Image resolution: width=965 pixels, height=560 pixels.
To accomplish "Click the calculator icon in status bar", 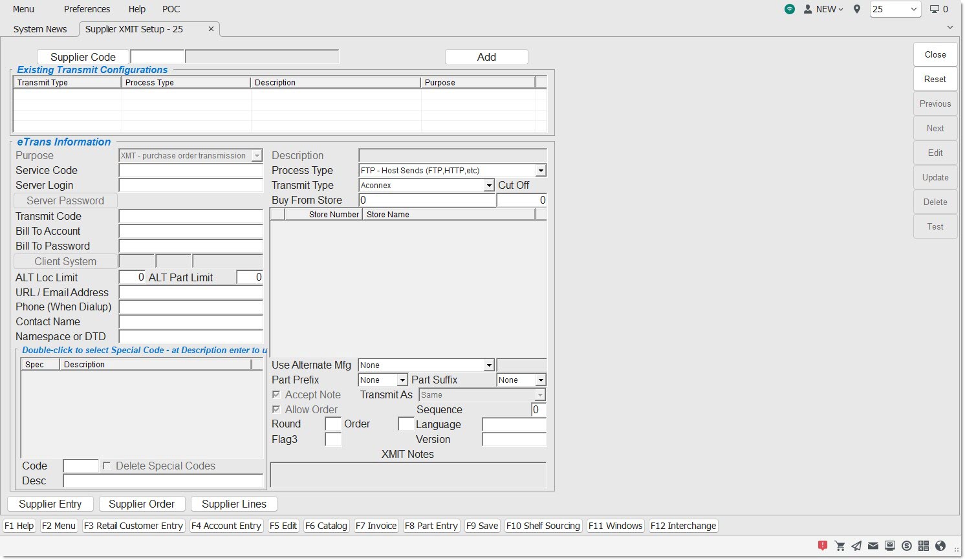I will point(924,546).
